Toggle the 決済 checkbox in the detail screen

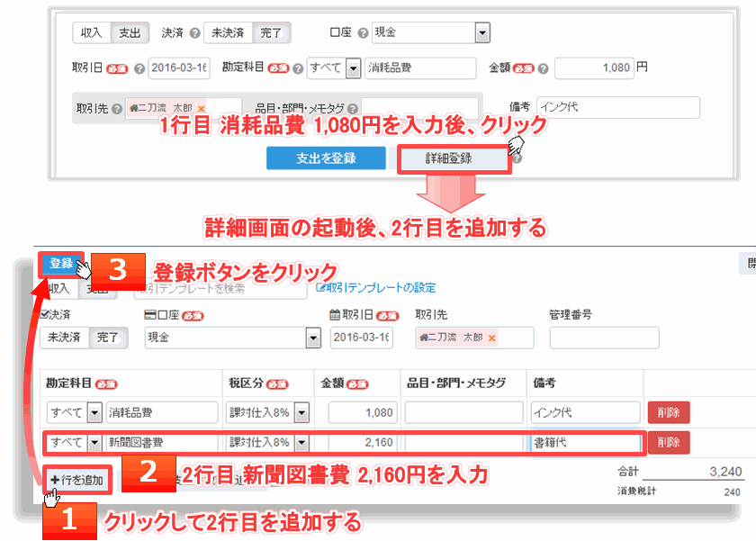point(44,314)
